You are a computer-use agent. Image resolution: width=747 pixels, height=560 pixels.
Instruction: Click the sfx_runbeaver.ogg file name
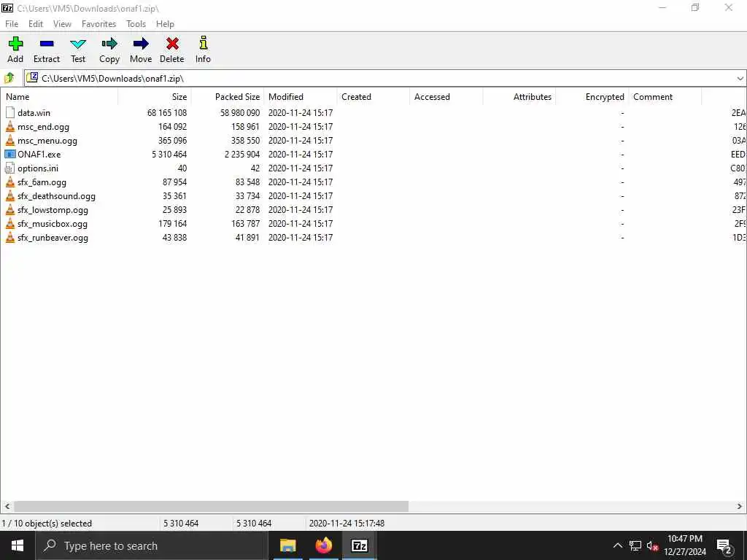pyautogui.click(x=53, y=238)
